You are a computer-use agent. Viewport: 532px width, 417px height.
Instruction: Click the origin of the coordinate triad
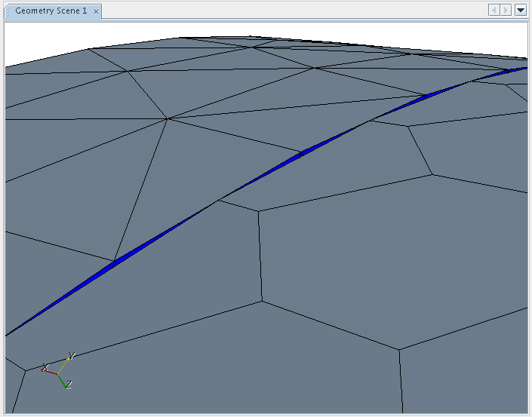[57, 373]
